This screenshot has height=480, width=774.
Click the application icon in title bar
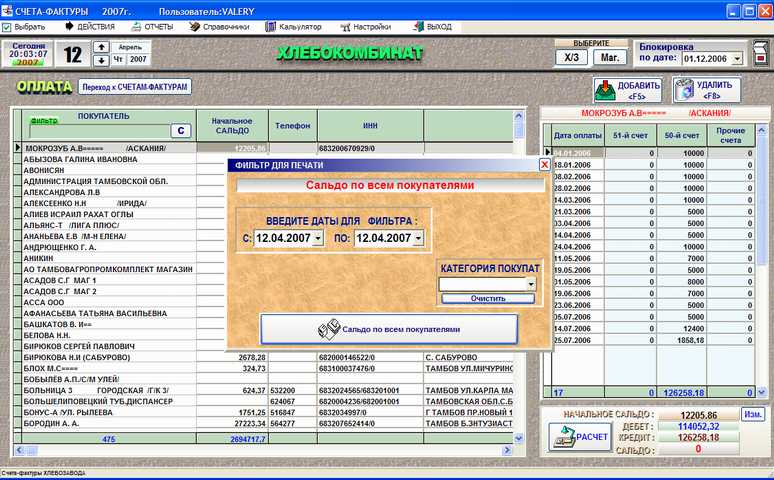point(6,10)
